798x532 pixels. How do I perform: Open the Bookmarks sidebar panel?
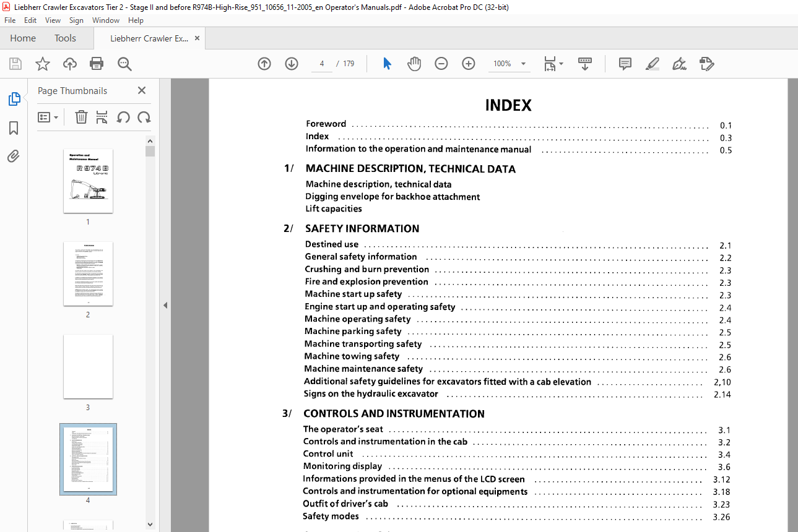point(14,128)
